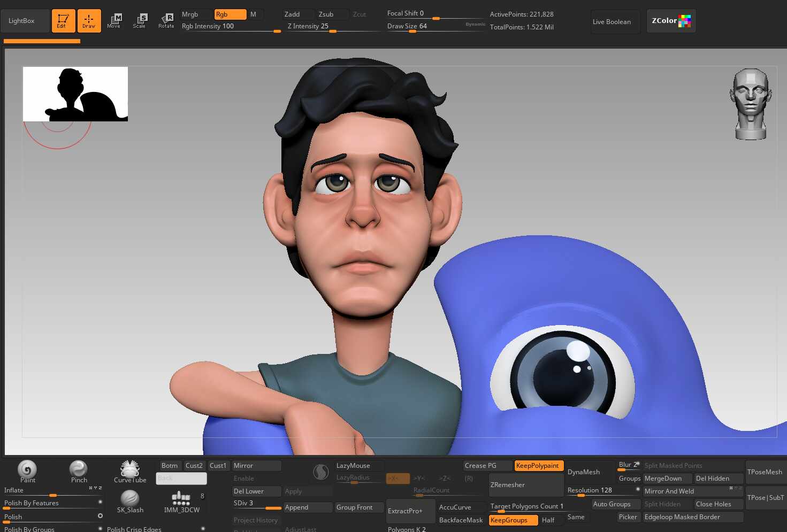Viewport: 787px width, 532px height.
Task: Select the Scale tool icon
Action: [x=140, y=21]
